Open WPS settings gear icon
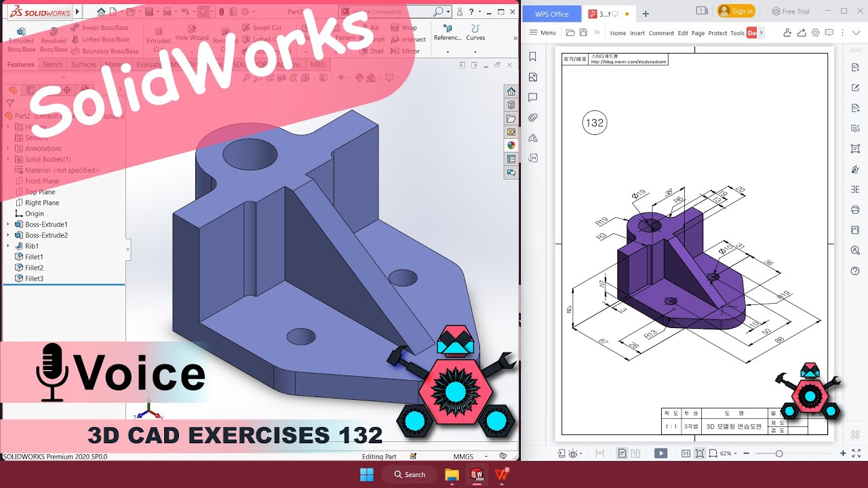Viewport: 868px width, 488px height. click(x=816, y=33)
